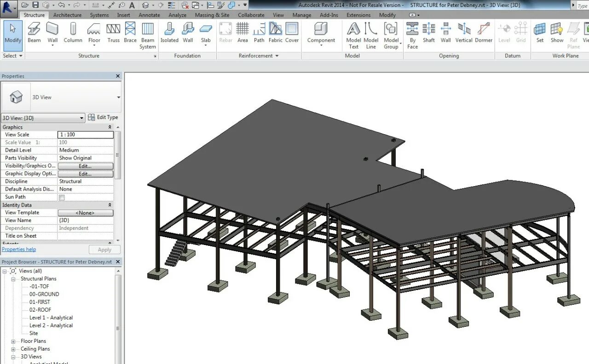Image resolution: width=589 pixels, height=364 pixels.
Task: Expand the Ceiling Plans node
Action: coord(13,349)
